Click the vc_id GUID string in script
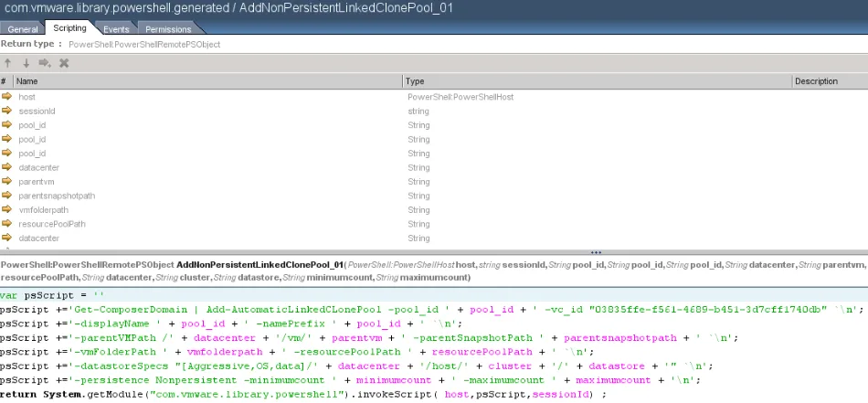 click(707, 310)
